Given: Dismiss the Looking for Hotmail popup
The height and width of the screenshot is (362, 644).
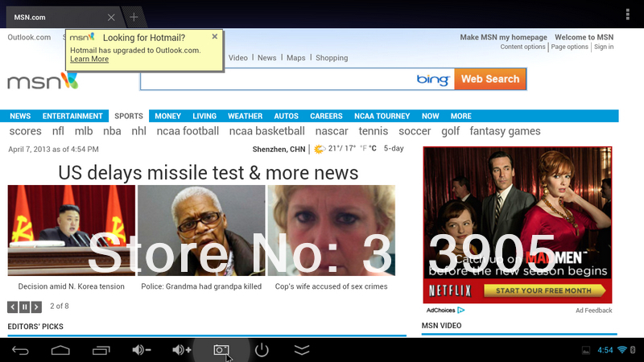Looking at the screenshot, I should coord(215,36).
